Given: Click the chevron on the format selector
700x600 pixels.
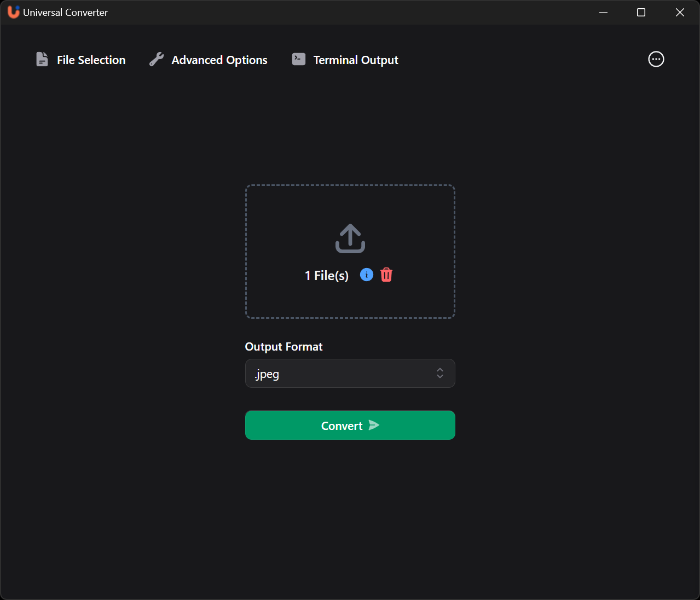Looking at the screenshot, I should pyautogui.click(x=440, y=374).
